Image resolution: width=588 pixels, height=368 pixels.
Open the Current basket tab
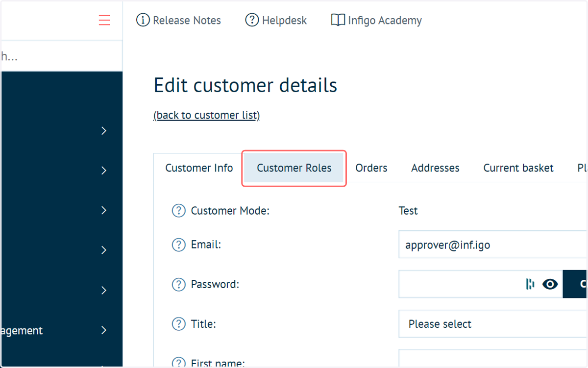tap(518, 168)
